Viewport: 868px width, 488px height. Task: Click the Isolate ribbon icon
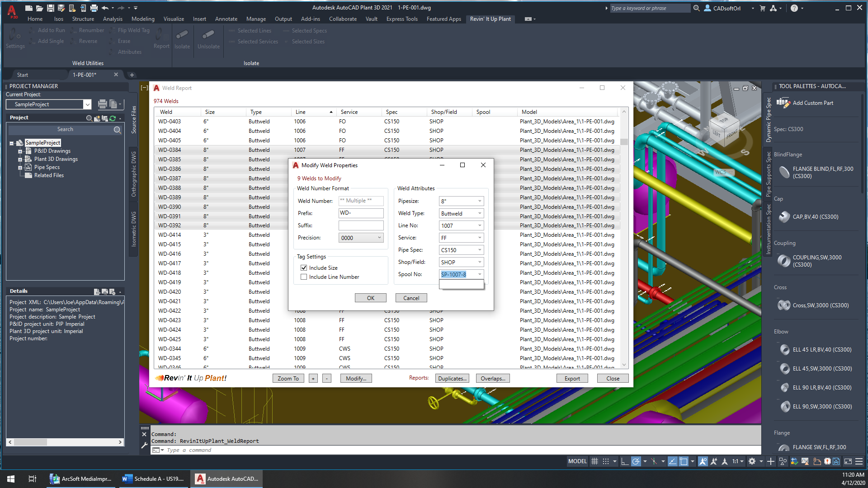click(182, 35)
